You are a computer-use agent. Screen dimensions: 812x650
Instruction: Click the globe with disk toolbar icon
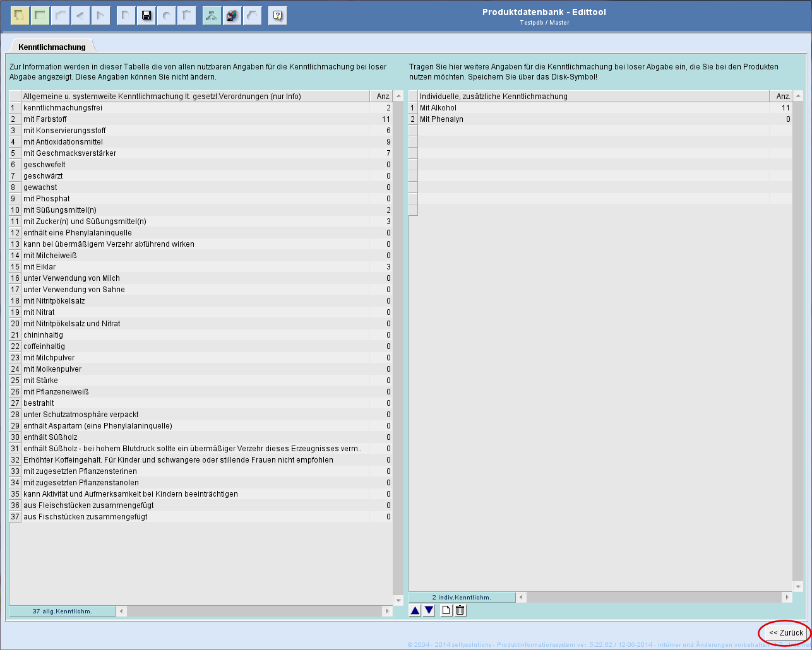point(232,16)
